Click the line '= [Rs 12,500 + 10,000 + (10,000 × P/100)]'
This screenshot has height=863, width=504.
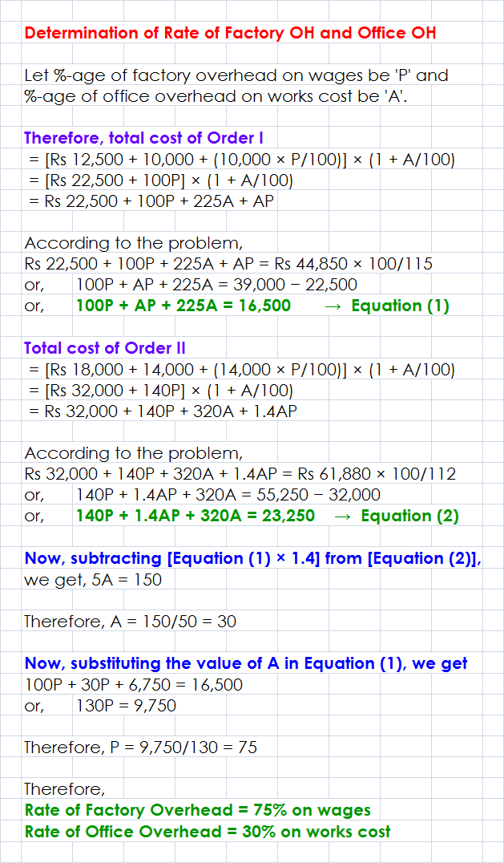click(241, 160)
